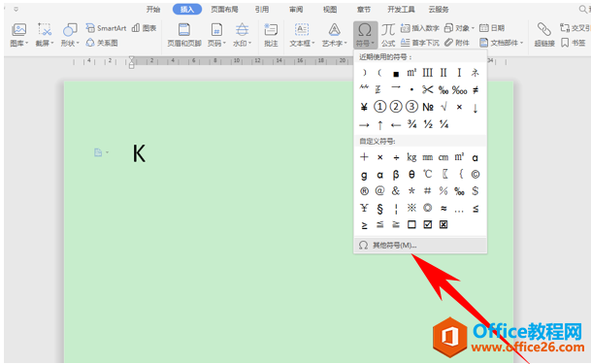Insert the ℃ Celsius symbol
The width and height of the screenshot is (591, 364).
[427, 174]
